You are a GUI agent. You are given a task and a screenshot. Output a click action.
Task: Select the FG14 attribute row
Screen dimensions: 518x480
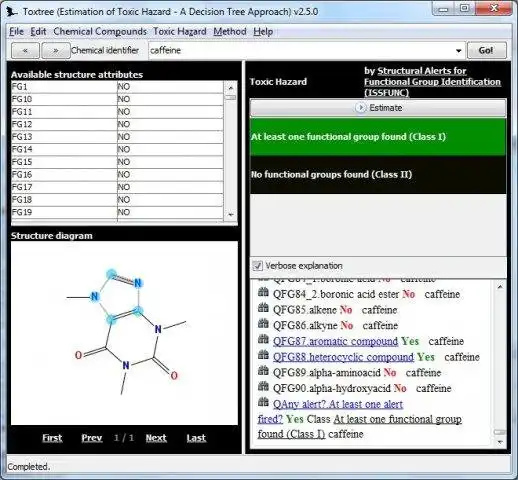click(x=117, y=149)
